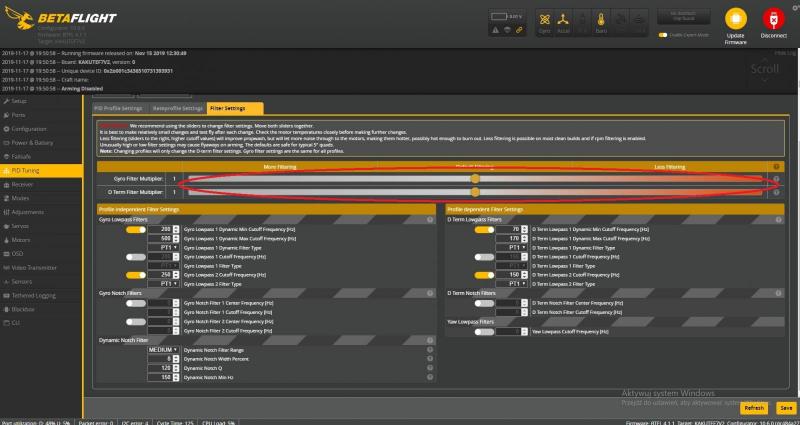Switch to PID Profile Settings tab
This screenshot has width=800, height=425.
118,108
